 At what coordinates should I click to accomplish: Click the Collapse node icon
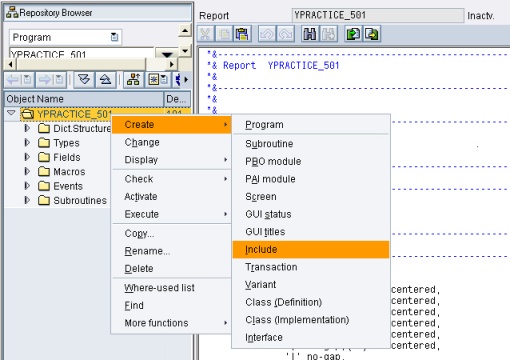coord(106,80)
